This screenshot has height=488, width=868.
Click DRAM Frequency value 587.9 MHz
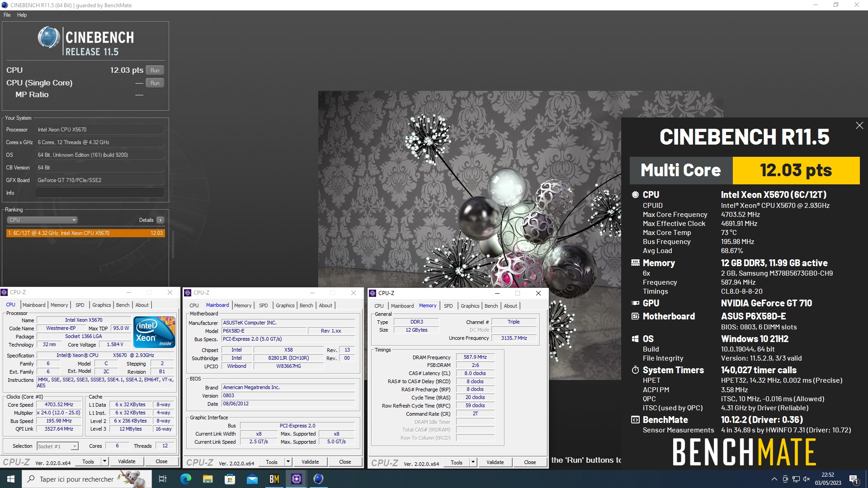(x=475, y=357)
